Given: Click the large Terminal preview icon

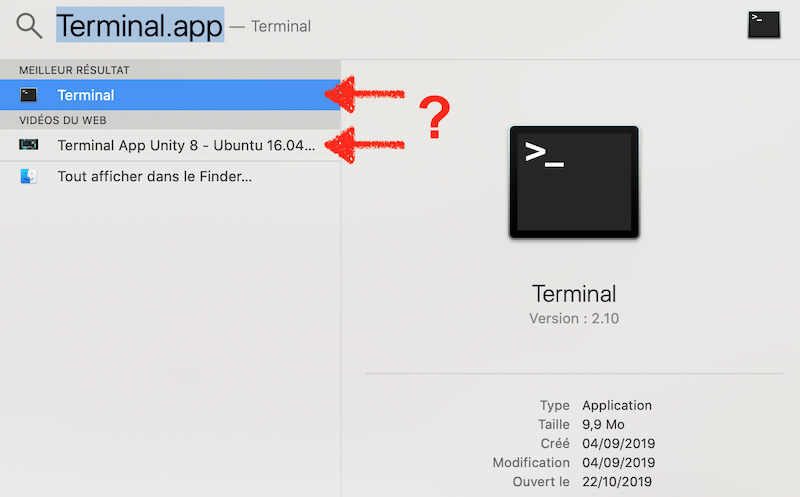Looking at the screenshot, I should coord(573,181).
